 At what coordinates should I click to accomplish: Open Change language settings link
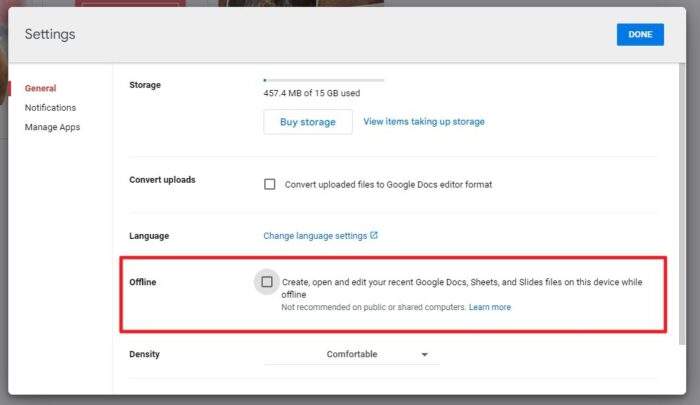pyautogui.click(x=315, y=236)
